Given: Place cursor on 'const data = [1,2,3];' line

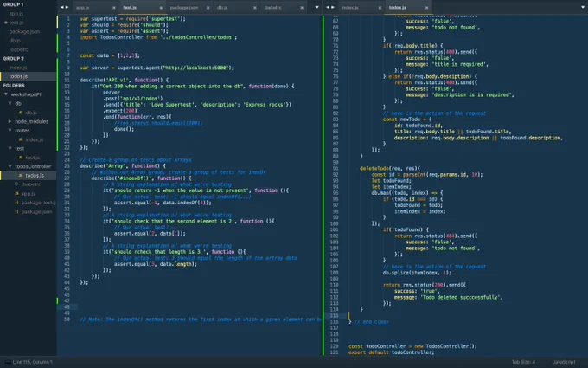Looking at the screenshot, I should click(x=110, y=55).
